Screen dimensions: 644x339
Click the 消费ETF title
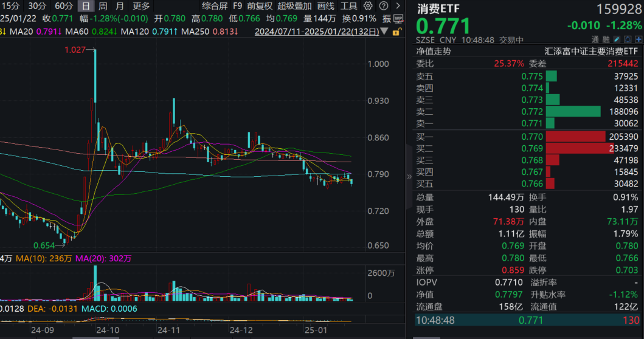438,9
